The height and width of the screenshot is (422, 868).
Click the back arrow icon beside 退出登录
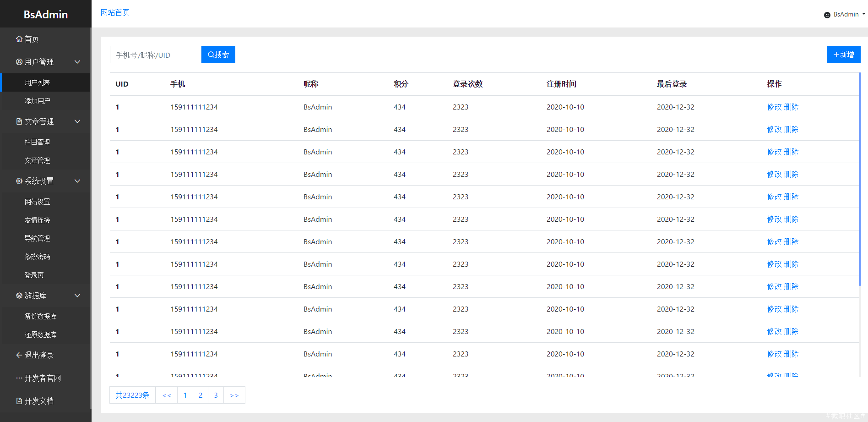(19, 355)
